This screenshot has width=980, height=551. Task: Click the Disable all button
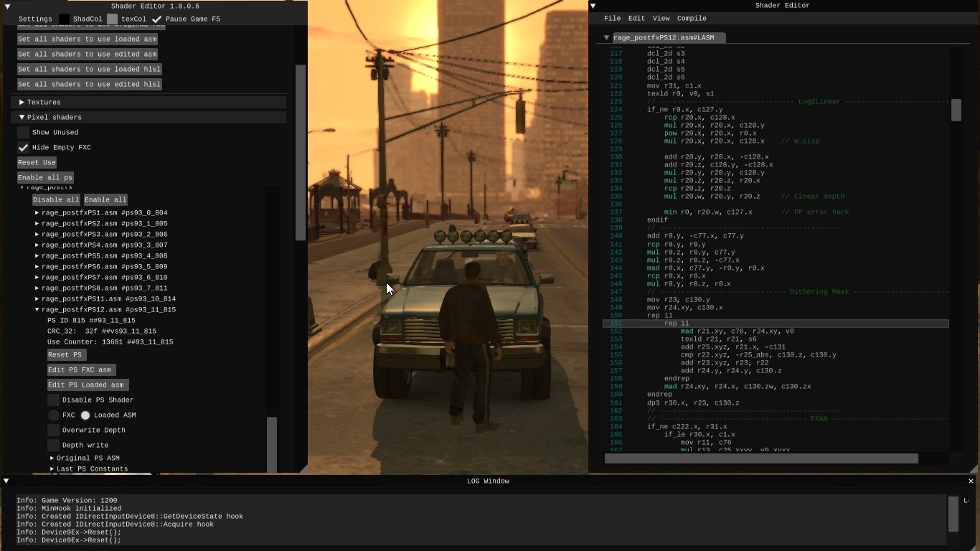tap(57, 199)
